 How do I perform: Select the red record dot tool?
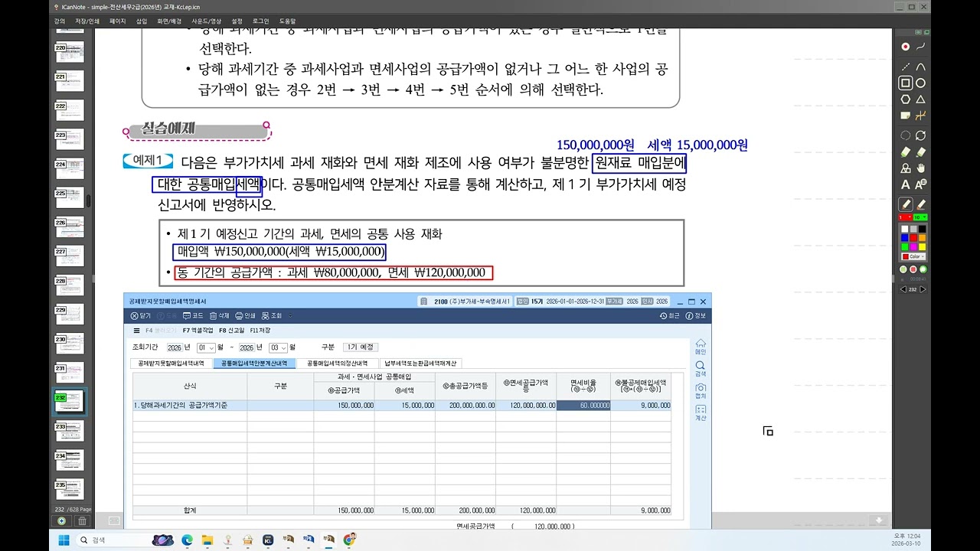click(x=905, y=47)
